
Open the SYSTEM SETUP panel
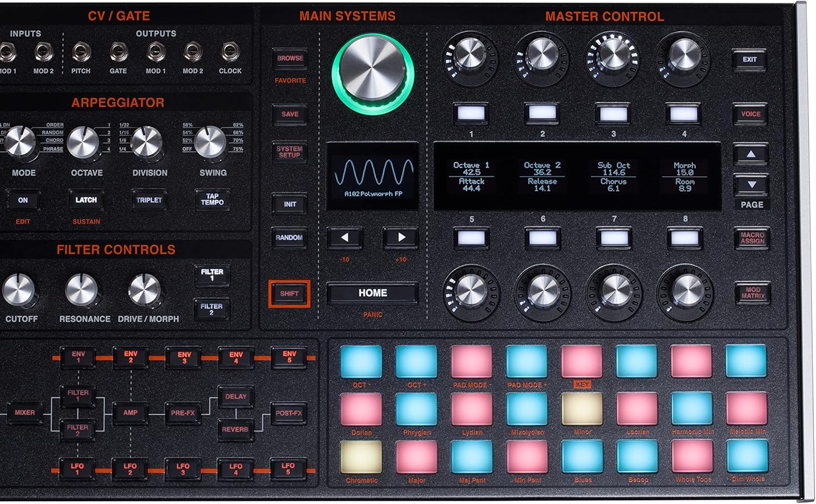click(x=290, y=151)
